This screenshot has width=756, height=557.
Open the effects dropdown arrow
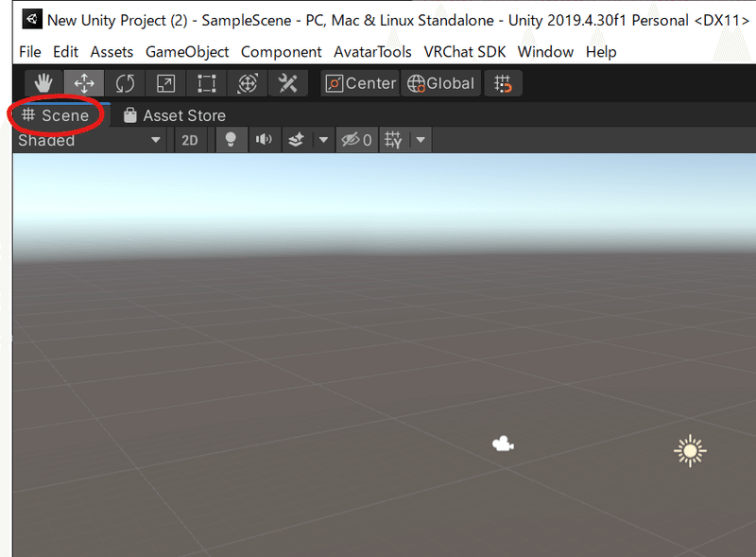323,140
